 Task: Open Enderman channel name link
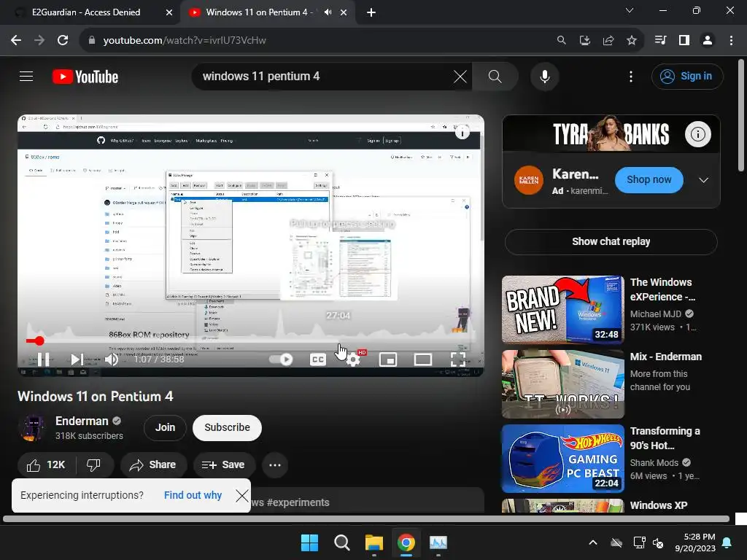point(82,421)
